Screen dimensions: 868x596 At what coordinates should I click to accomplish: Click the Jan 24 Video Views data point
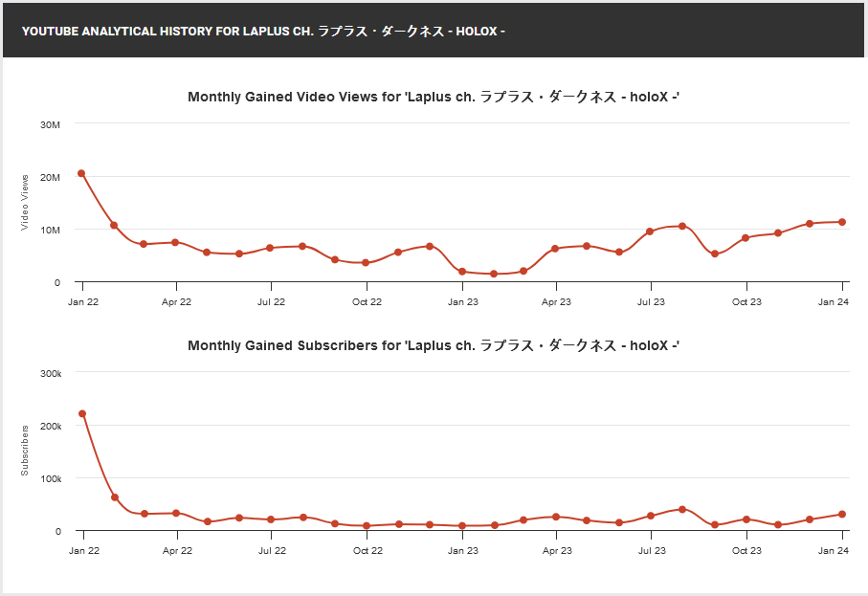click(x=842, y=223)
